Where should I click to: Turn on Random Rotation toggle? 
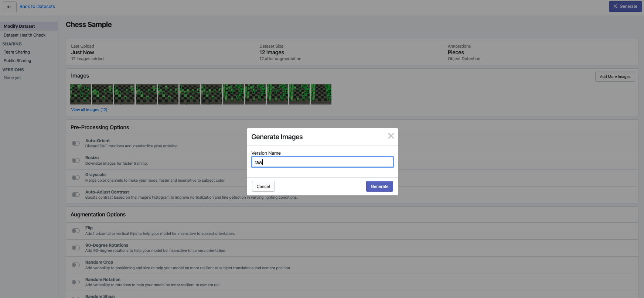coord(76,282)
